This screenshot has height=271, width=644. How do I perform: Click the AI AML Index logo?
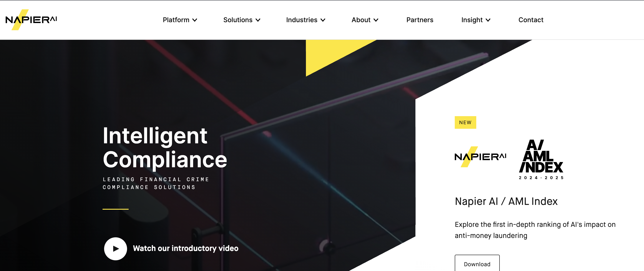click(541, 159)
